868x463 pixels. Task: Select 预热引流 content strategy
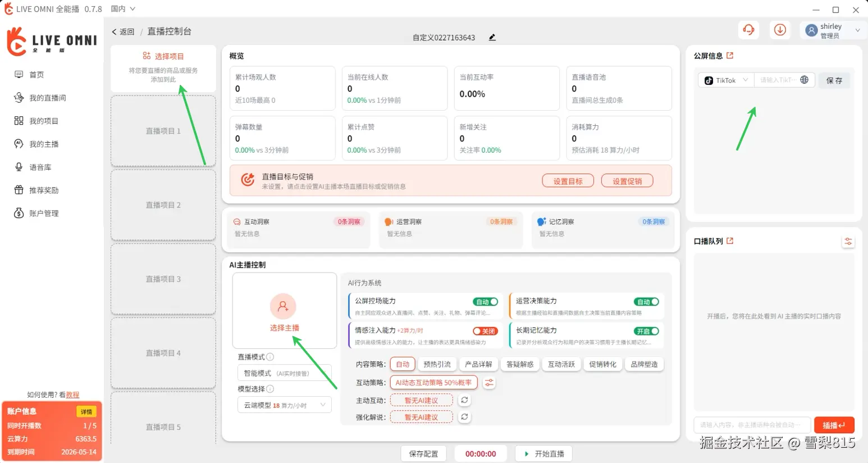[437, 364]
